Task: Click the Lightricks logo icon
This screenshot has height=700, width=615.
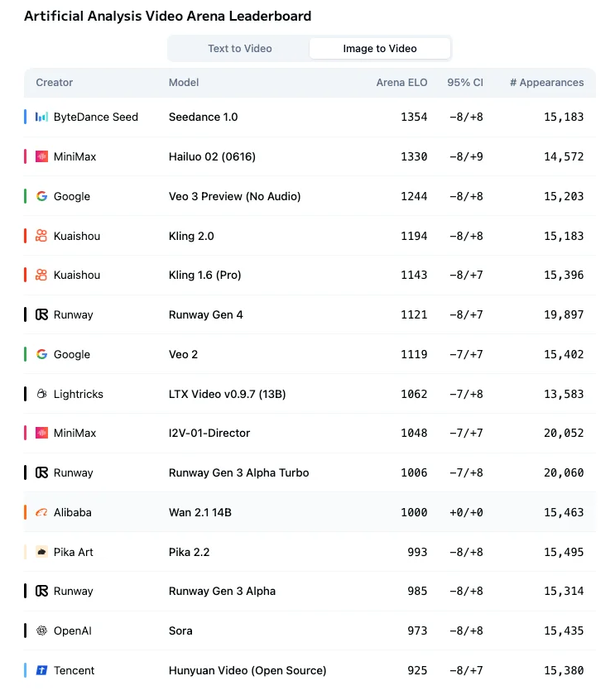Action: click(x=41, y=394)
